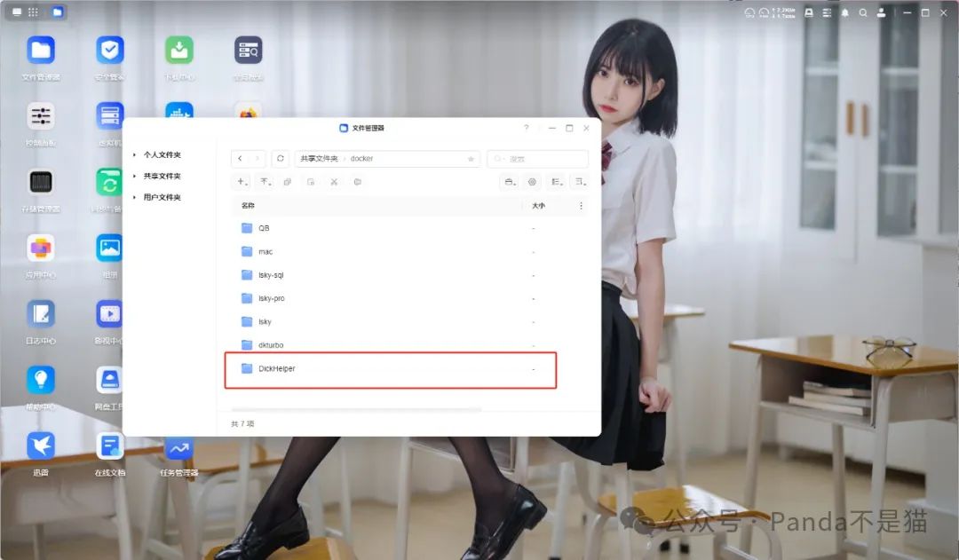Viewport: 959px width, 560px height.
Task: Sort by the 名称 column header
Action: click(248, 205)
